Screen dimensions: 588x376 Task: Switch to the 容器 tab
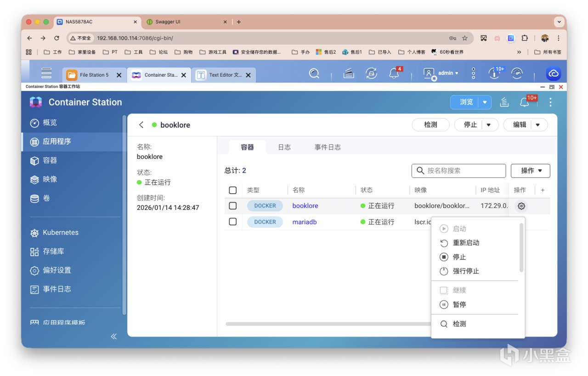click(x=247, y=147)
